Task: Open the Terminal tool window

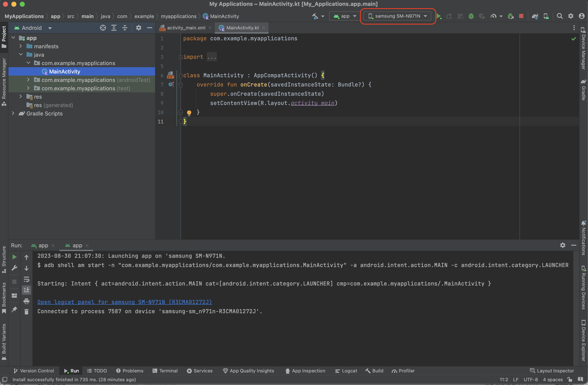Action: [x=165, y=371]
